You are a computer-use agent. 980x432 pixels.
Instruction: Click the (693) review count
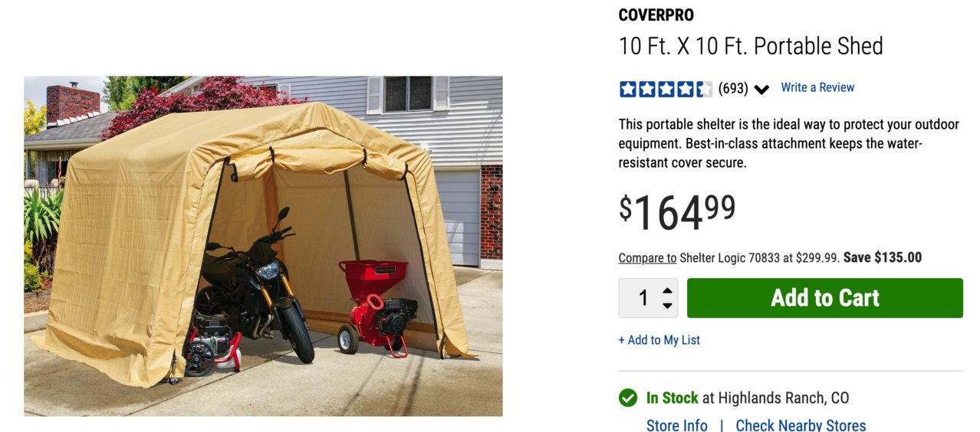tap(733, 89)
